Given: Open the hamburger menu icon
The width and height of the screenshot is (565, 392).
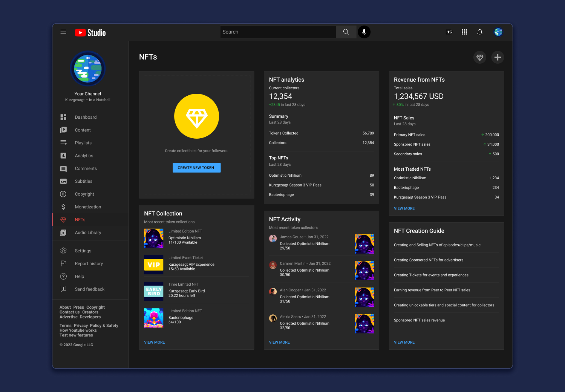Looking at the screenshot, I should pyautogui.click(x=63, y=32).
